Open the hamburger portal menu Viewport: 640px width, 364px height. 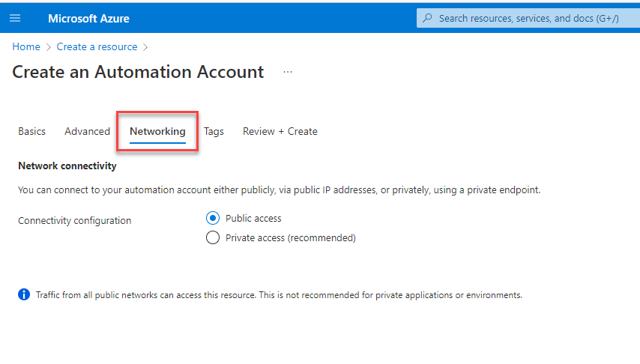[x=15, y=18]
